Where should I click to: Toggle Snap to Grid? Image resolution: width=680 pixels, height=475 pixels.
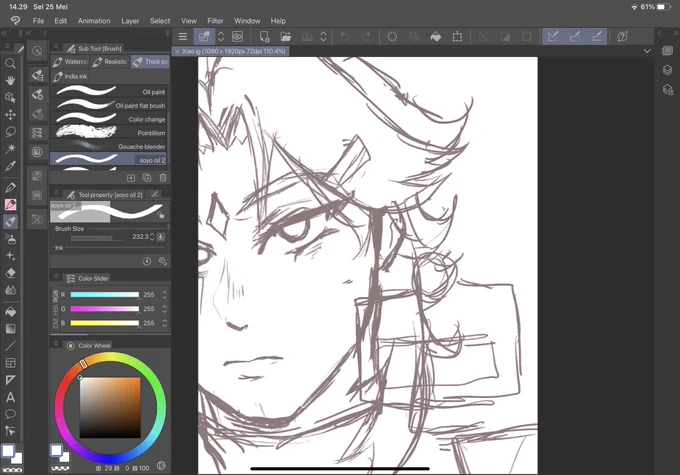pyautogui.click(x=597, y=36)
